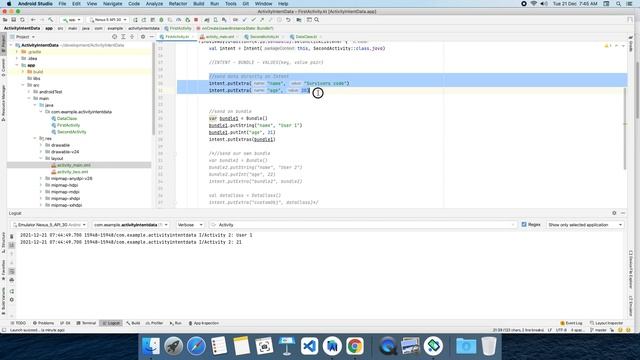This screenshot has height=360, width=640.
Task: Open the Problems tool window
Action: tap(43, 323)
